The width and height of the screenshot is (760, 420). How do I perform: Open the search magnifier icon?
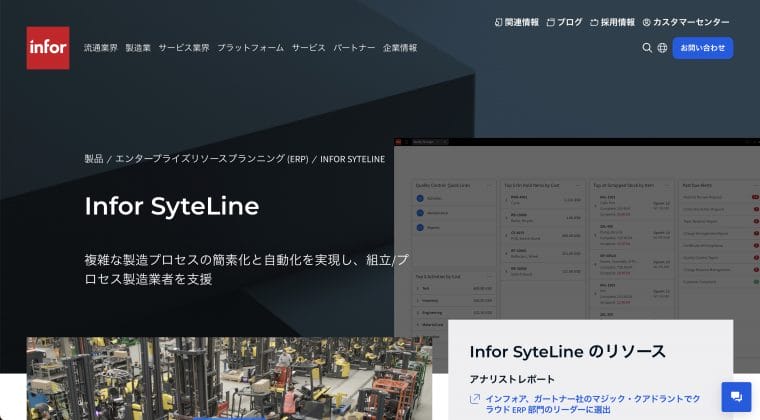point(647,47)
